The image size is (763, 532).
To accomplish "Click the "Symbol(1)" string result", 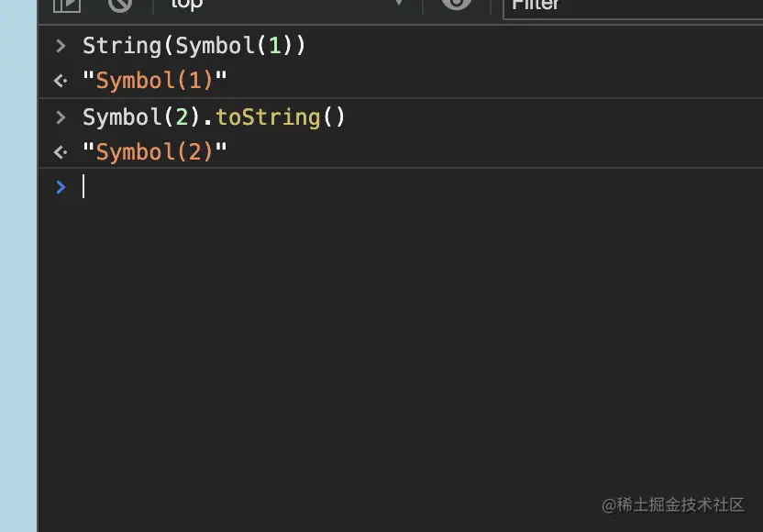I will (x=154, y=81).
